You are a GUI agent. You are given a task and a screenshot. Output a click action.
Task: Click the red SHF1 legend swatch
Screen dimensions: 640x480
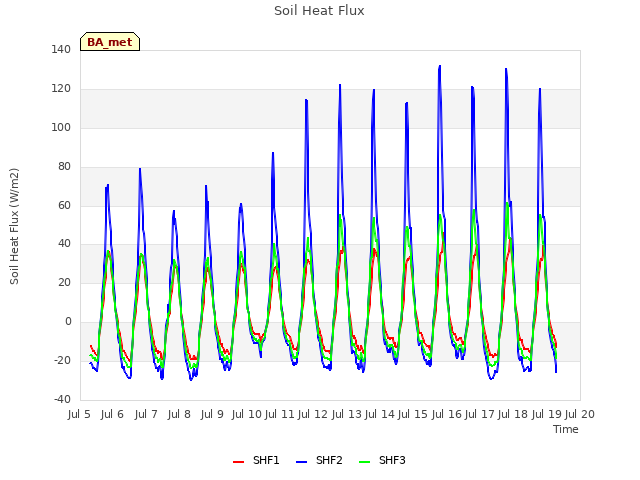(238, 462)
